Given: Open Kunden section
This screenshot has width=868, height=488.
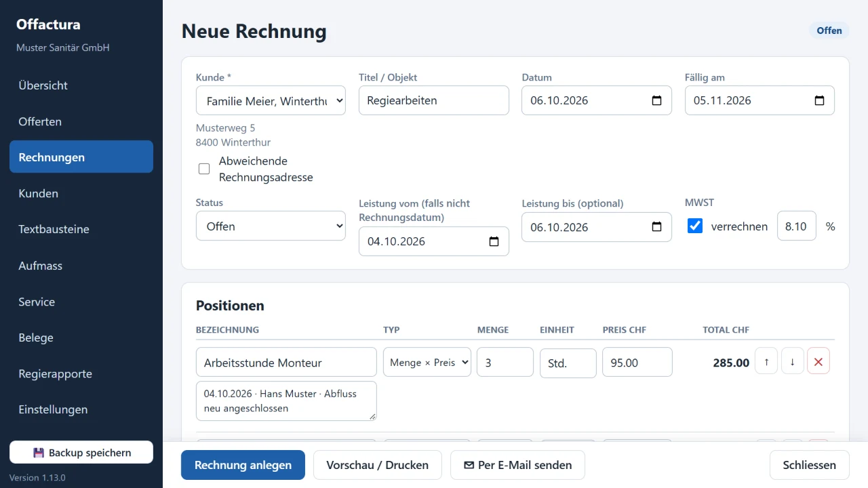Looking at the screenshot, I should point(81,193).
